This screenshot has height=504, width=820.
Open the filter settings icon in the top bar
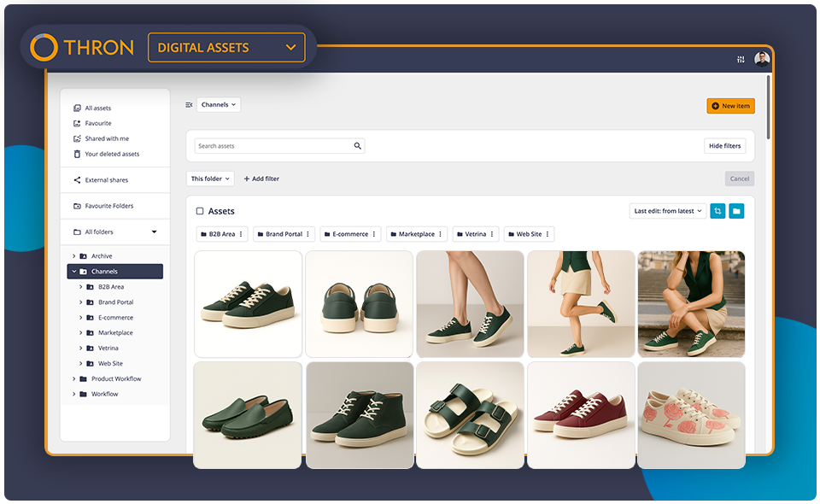point(741,58)
